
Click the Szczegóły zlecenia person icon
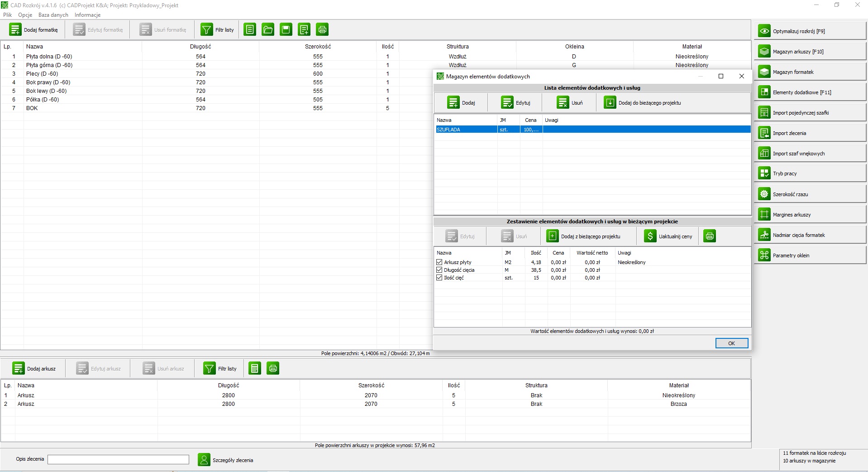(204, 460)
